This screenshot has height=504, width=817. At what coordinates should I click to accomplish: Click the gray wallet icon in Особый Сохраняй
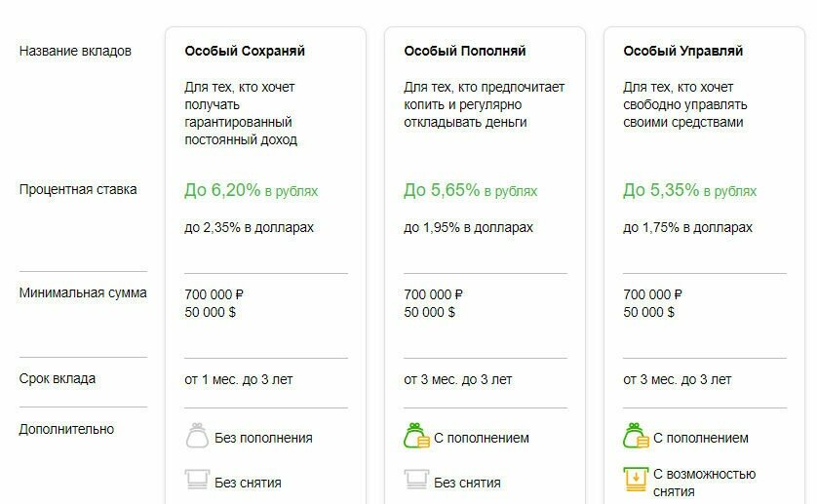(198, 437)
